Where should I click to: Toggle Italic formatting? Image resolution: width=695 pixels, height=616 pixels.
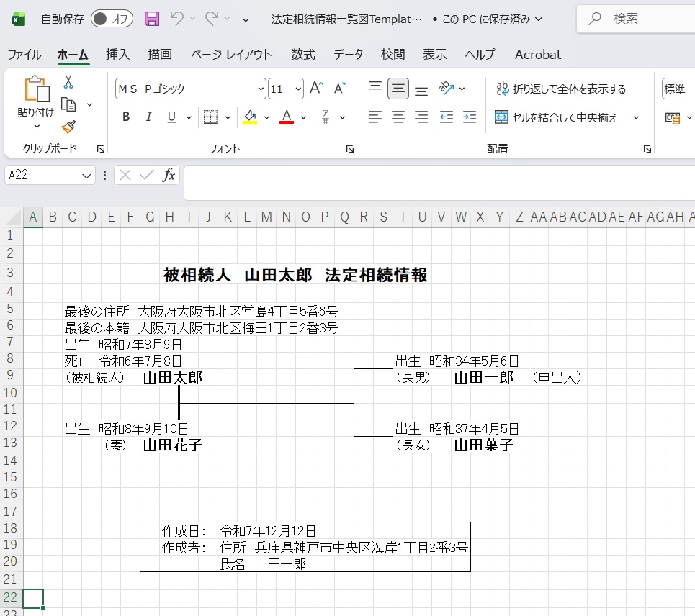tap(148, 117)
